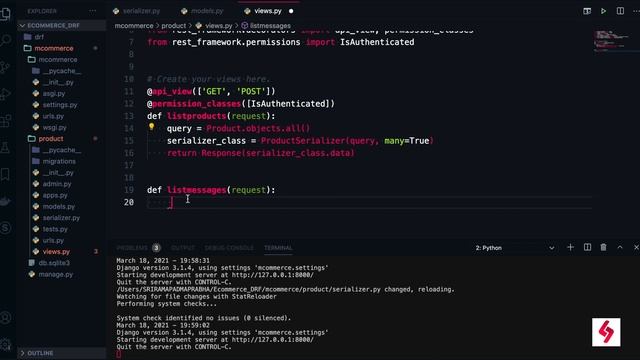Open settings.py in the file tree

click(x=60, y=105)
